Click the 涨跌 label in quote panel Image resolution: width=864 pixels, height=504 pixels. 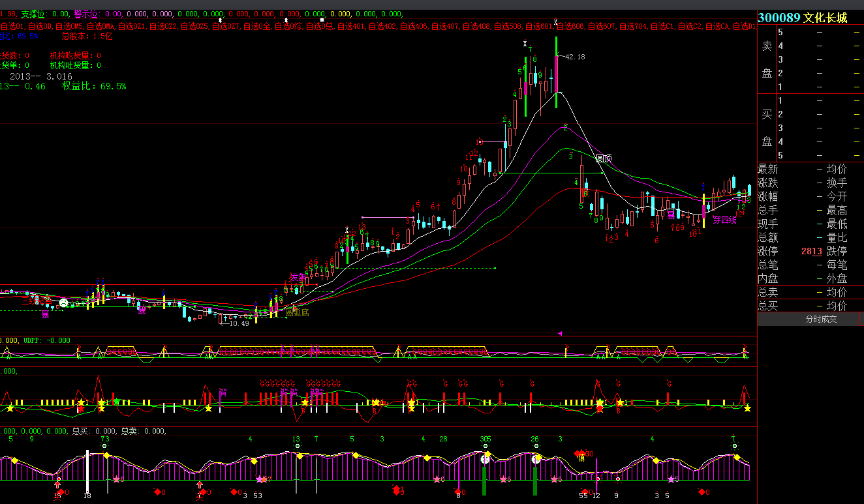point(768,183)
